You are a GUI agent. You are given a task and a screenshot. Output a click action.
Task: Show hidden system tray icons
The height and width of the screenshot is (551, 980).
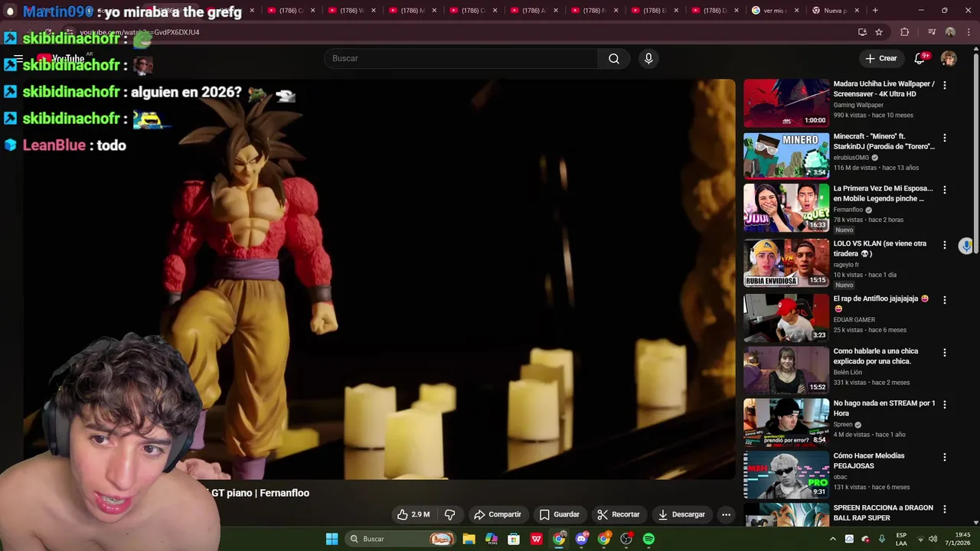pos(833,539)
